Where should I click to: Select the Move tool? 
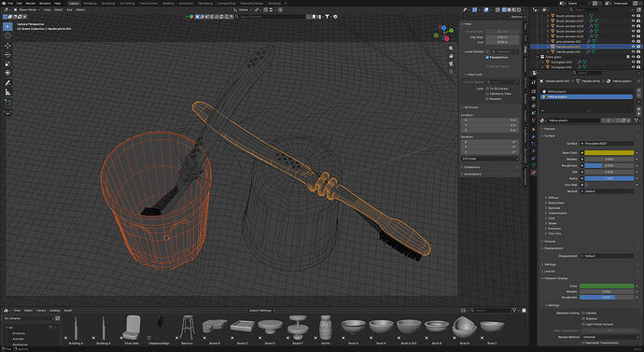point(7,46)
